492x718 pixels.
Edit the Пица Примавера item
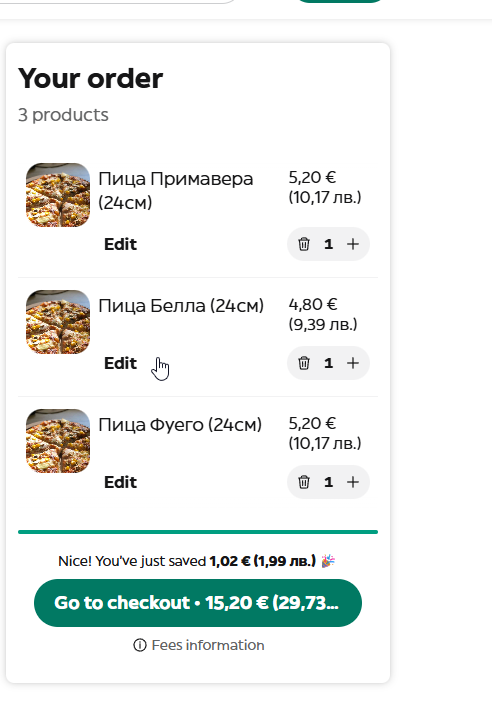coord(120,244)
